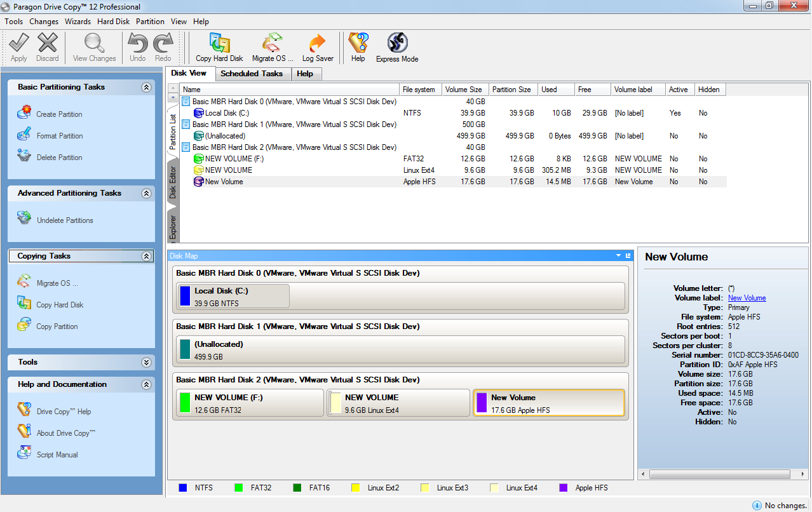Launch the Log Saver tool
The height and width of the screenshot is (512, 812).
318,48
